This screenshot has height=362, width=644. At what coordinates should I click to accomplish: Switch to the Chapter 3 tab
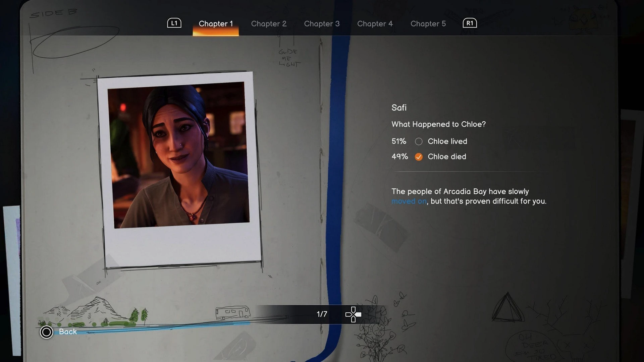point(322,24)
